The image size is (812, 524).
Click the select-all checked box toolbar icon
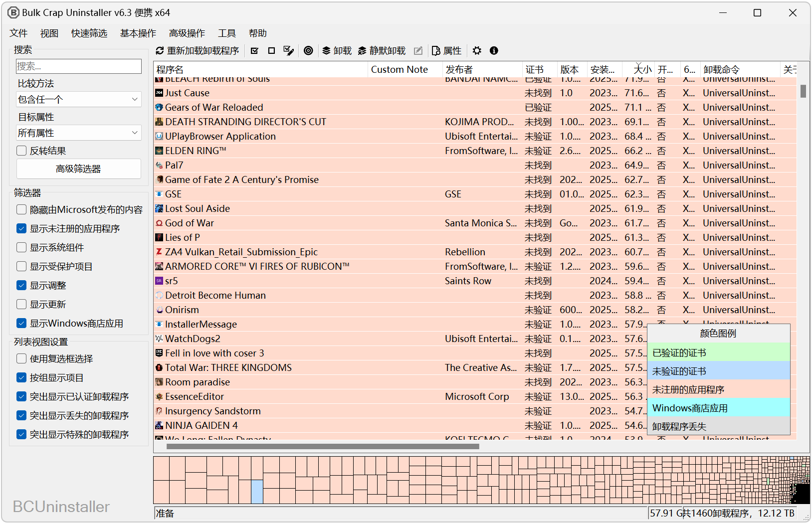coord(254,51)
